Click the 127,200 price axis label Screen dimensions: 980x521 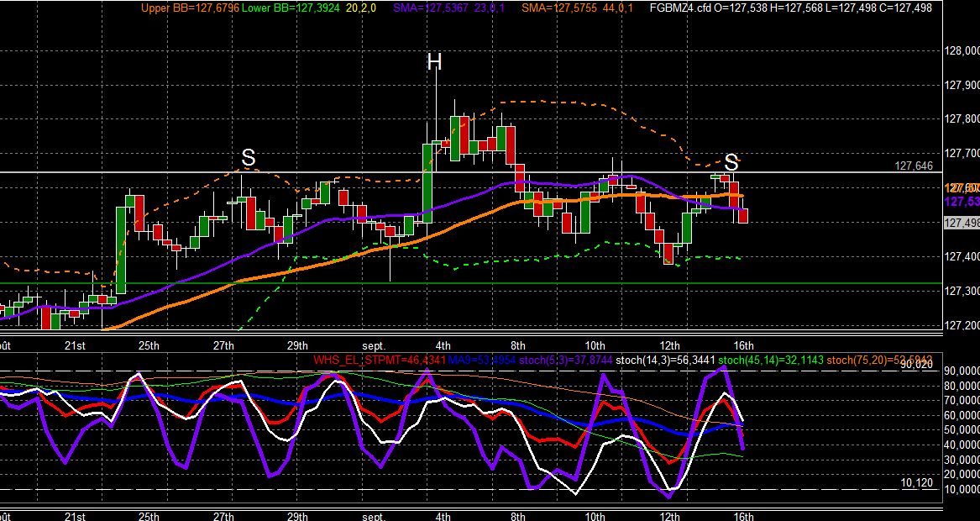[963, 325]
